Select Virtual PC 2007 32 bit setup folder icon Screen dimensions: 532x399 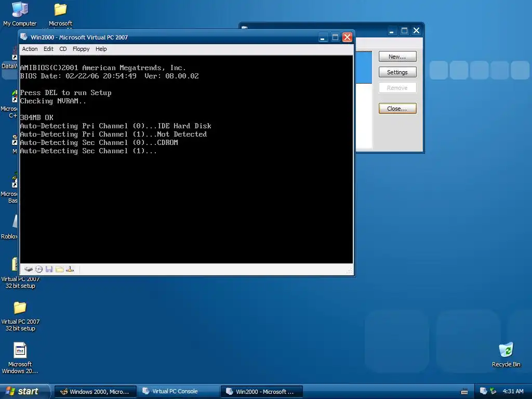click(20, 316)
